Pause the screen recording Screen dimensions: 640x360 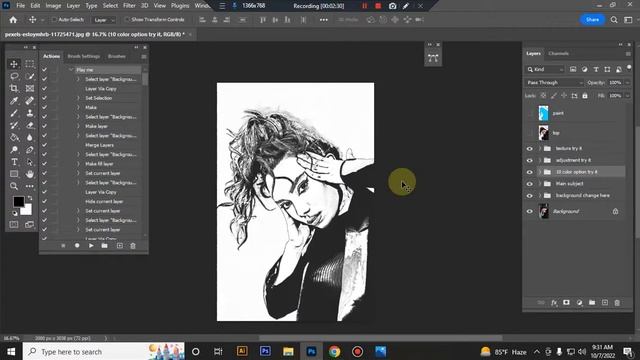tap(364, 6)
